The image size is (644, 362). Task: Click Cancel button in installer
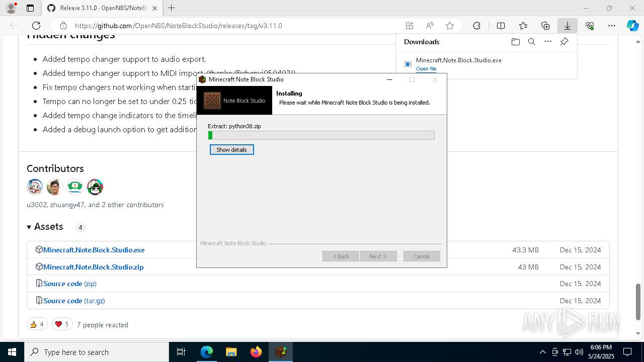[421, 256]
